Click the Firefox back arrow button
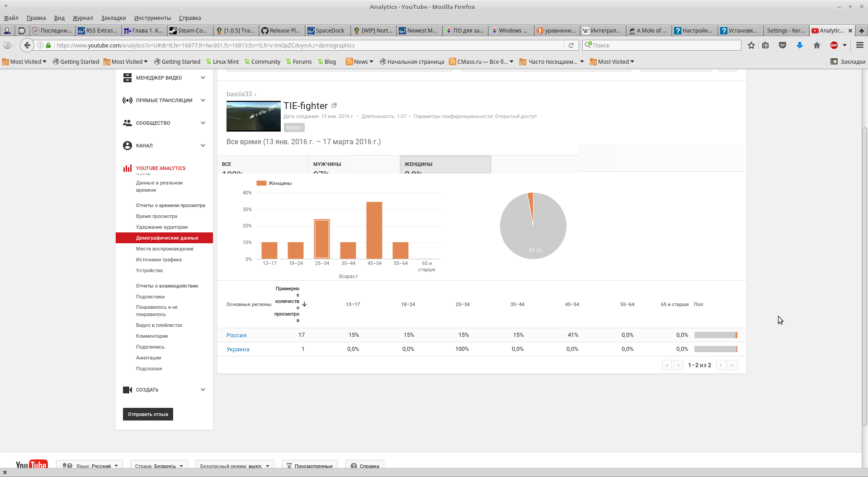The height and width of the screenshot is (477, 868). [27, 45]
